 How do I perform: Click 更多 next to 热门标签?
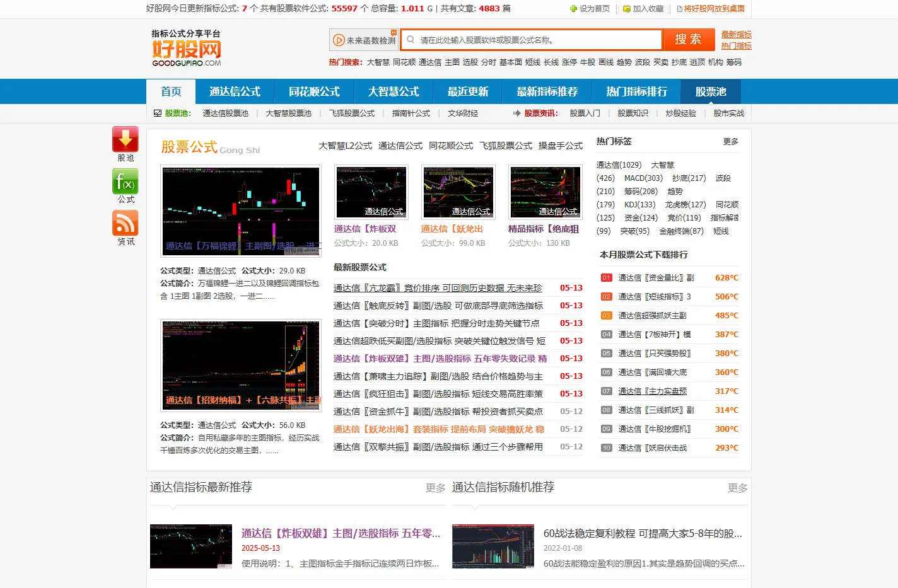tap(731, 142)
